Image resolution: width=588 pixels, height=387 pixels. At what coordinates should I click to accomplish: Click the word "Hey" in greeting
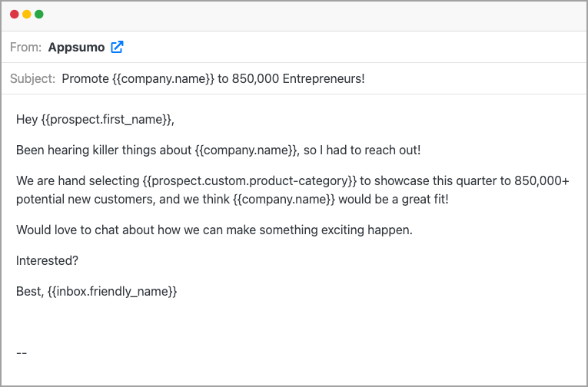(x=27, y=119)
